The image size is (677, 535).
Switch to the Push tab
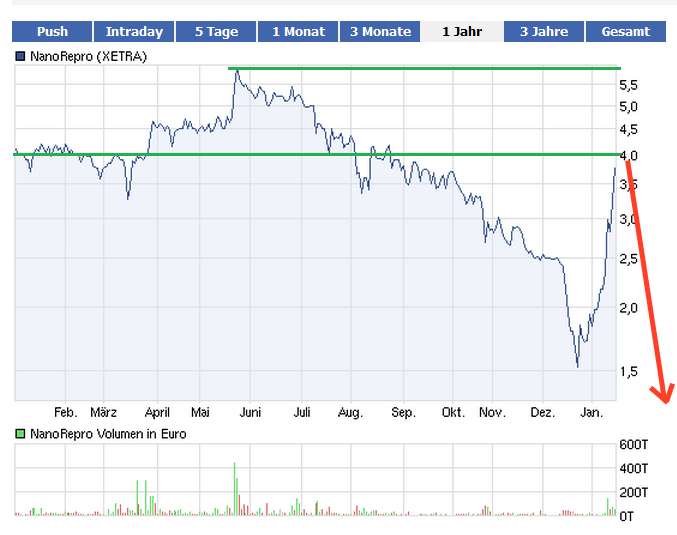tap(52, 32)
